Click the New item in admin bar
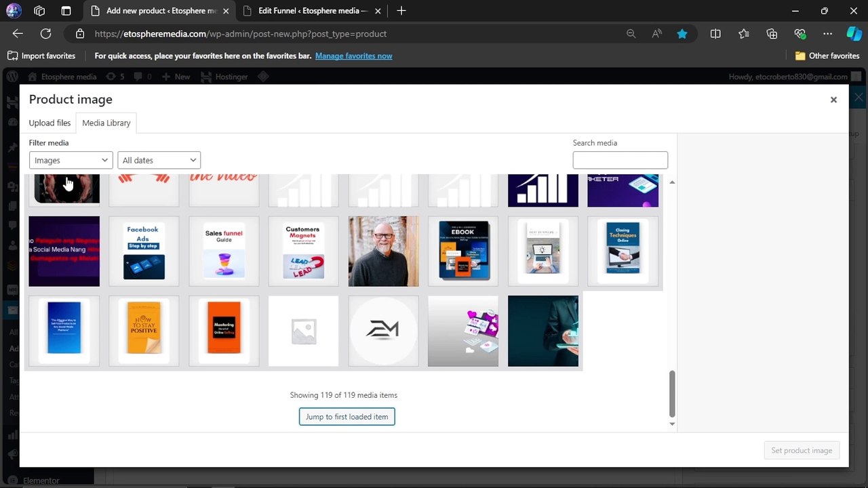The height and width of the screenshot is (488, 868). click(176, 77)
